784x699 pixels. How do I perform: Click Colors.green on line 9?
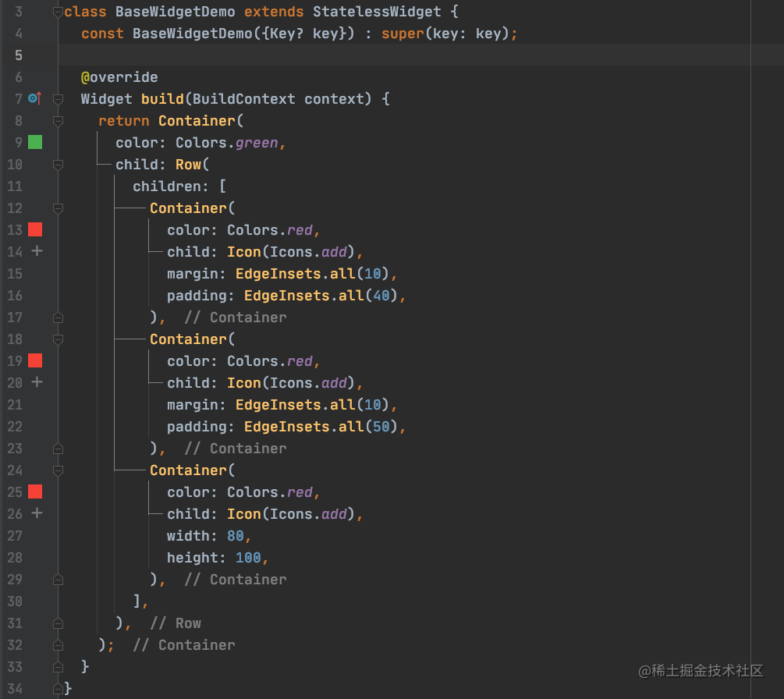click(x=227, y=143)
